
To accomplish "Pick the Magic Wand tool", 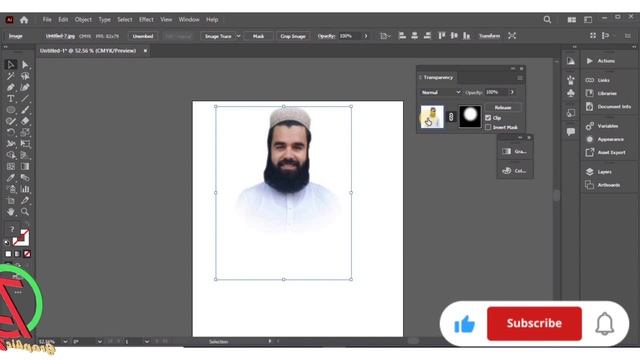I will click(11, 76).
